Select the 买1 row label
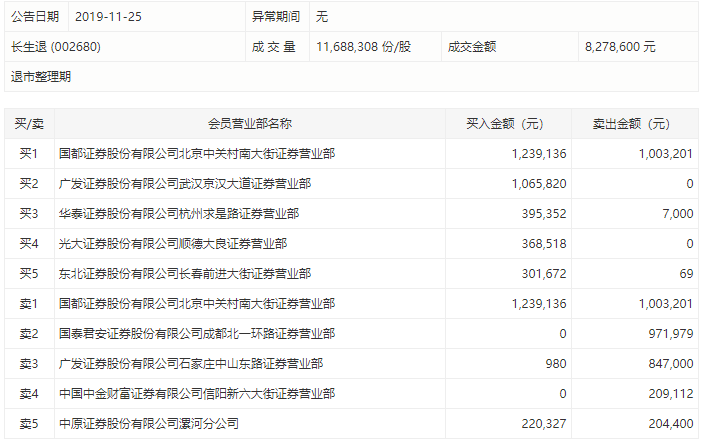The width and height of the screenshot is (708, 441). (x=29, y=154)
